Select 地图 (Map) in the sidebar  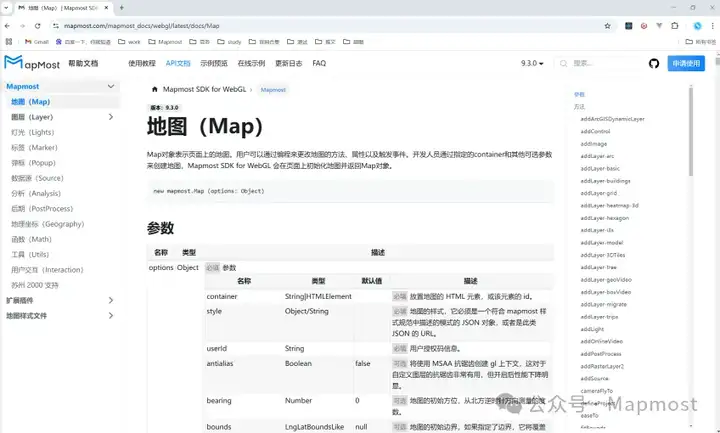[30, 102]
